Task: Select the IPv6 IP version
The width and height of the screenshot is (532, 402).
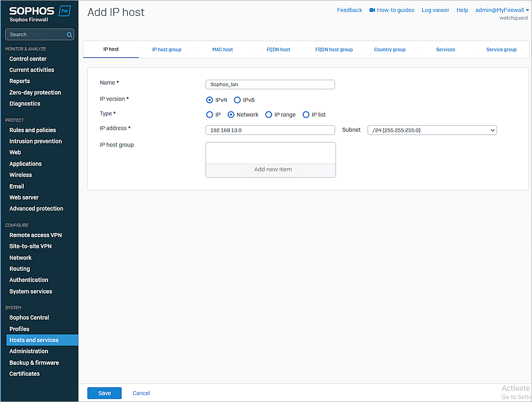Action: tap(237, 100)
